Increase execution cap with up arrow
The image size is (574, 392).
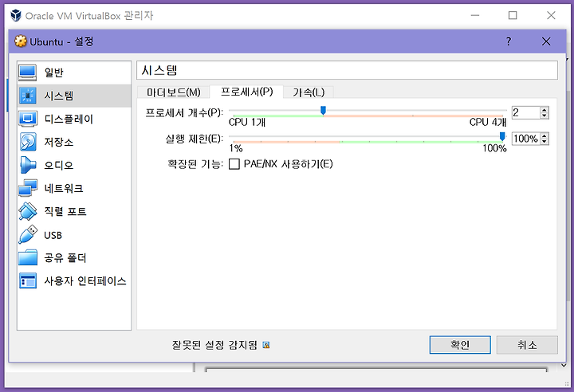click(545, 135)
